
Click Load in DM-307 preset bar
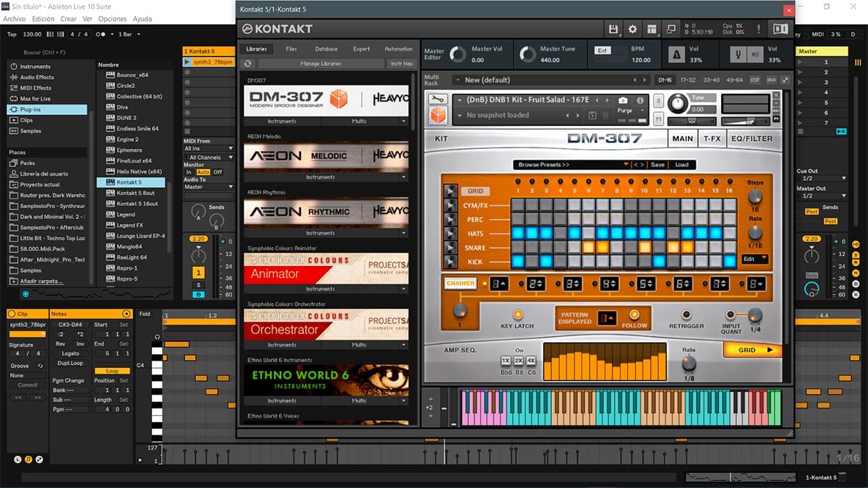pos(682,165)
